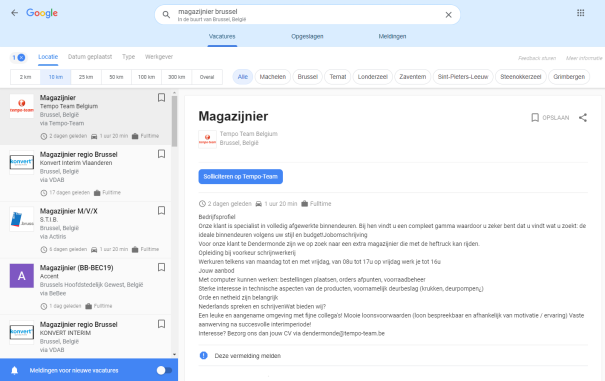
Task: Open the Tempo Team logo in job detail
Action: [x=208, y=139]
